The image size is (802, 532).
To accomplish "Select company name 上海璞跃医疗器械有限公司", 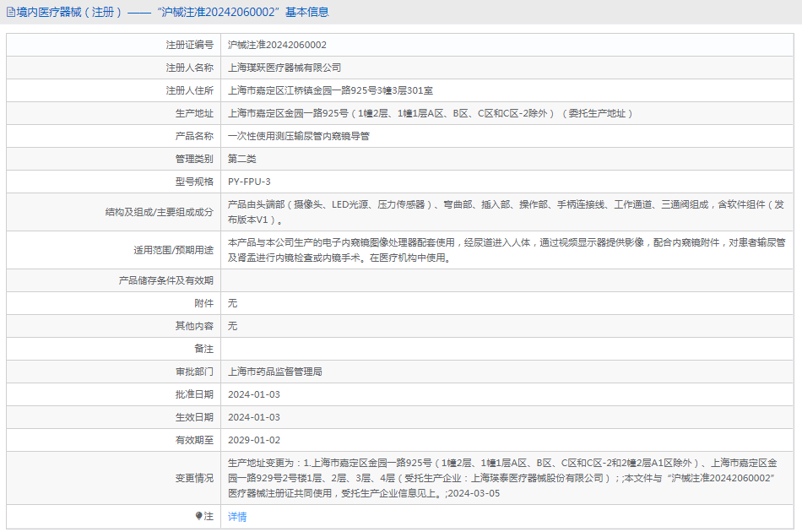I will [284, 68].
